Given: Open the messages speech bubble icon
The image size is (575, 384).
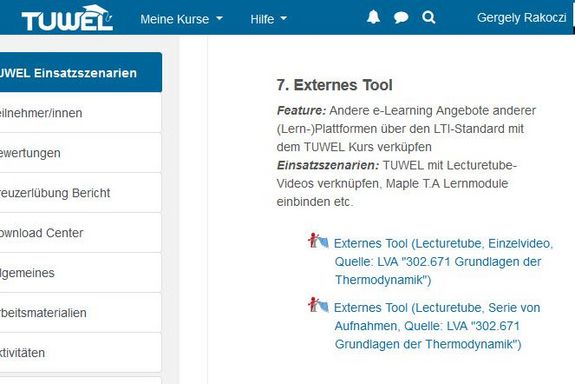Looking at the screenshot, I should coord(401,17).
